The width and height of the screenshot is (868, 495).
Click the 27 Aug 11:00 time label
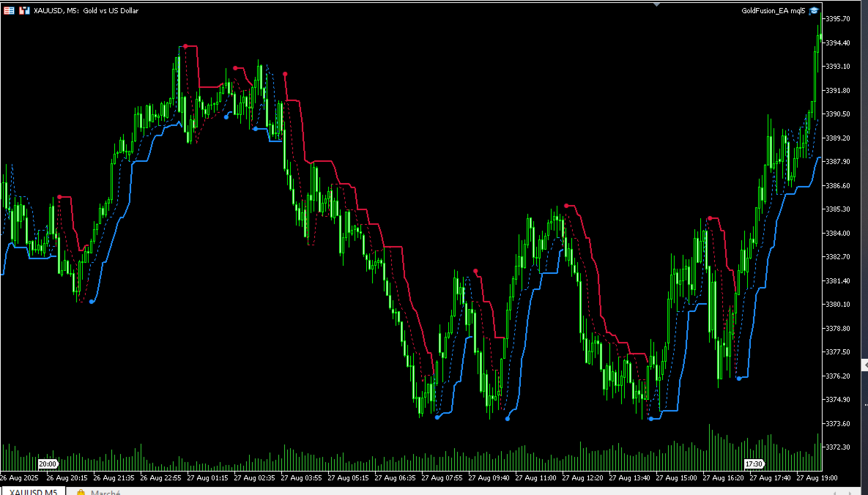(536, 477)
